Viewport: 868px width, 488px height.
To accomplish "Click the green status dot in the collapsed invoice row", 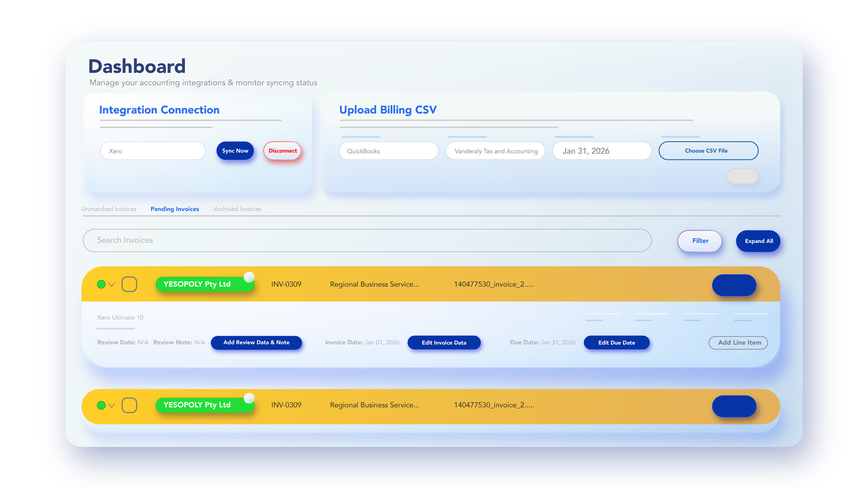I will point(101,405).
